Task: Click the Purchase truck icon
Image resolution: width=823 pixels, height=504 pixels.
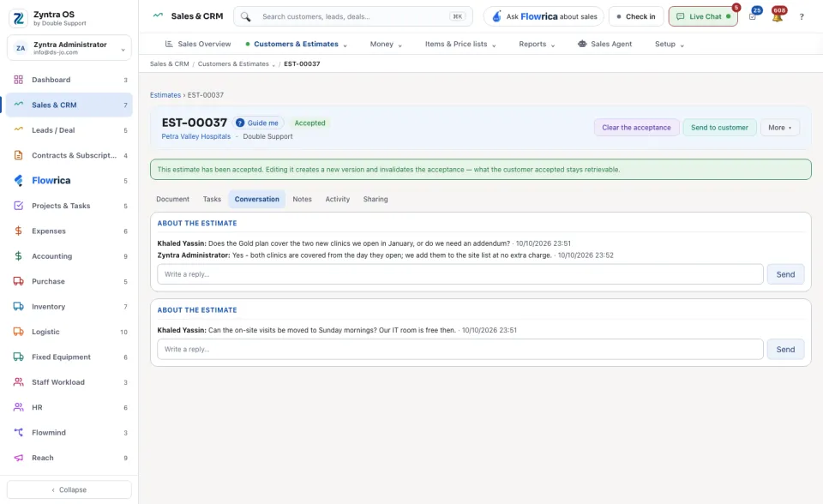Action: tap(18, 281)
